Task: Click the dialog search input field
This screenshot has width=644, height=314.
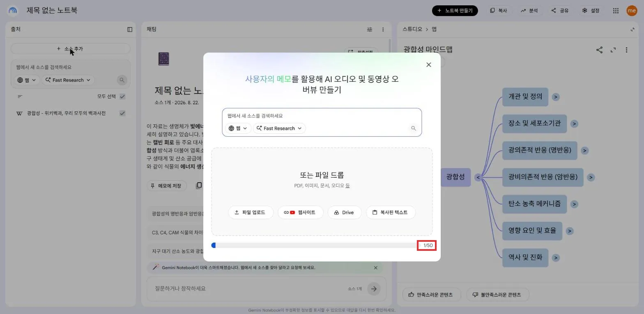Action: tap(322, 116)
